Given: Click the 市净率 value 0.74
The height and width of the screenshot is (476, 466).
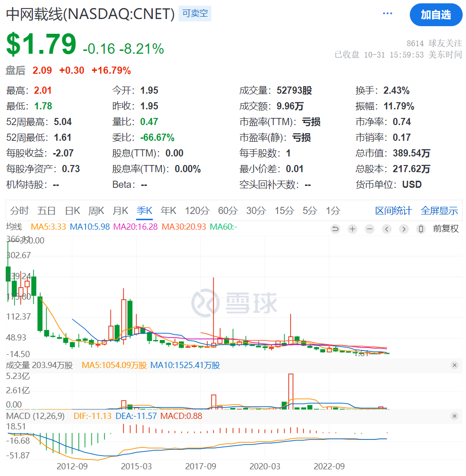Looking at the screenshot, I should (x=402, y=122).
